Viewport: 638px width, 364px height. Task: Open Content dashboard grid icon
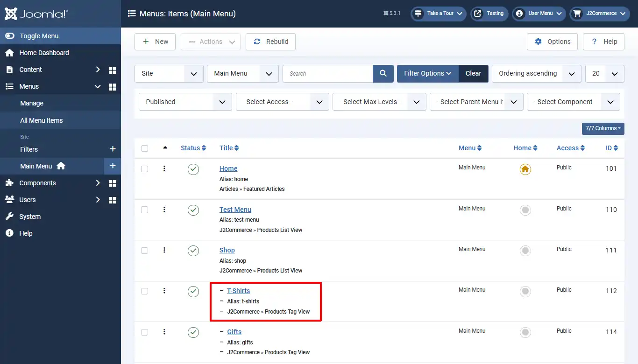pos(113,70)
